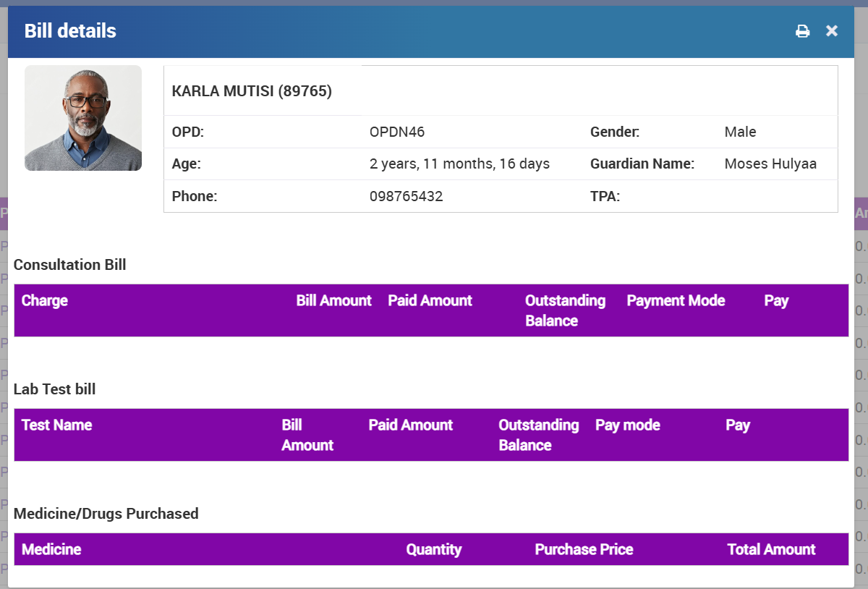Click guardian name Moses Hulyaa
Screen dimensions: 868x589
click(x=770, y=164)
